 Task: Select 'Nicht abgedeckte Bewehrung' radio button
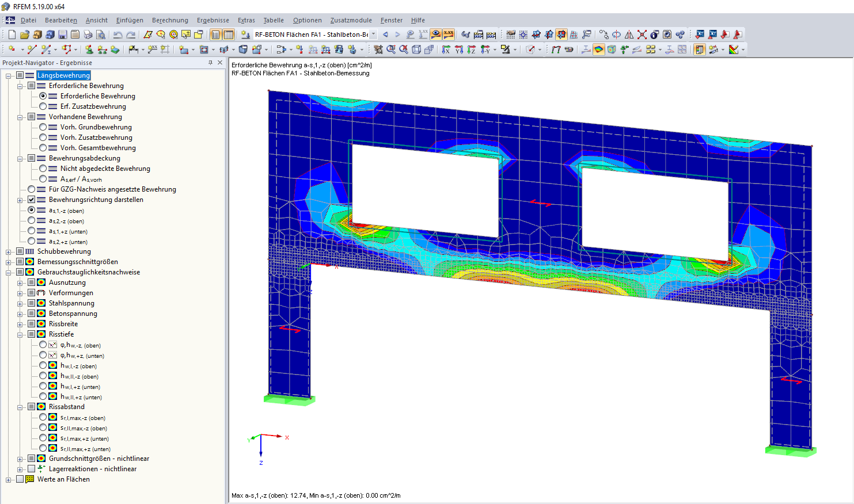click(x=43, y=169)
